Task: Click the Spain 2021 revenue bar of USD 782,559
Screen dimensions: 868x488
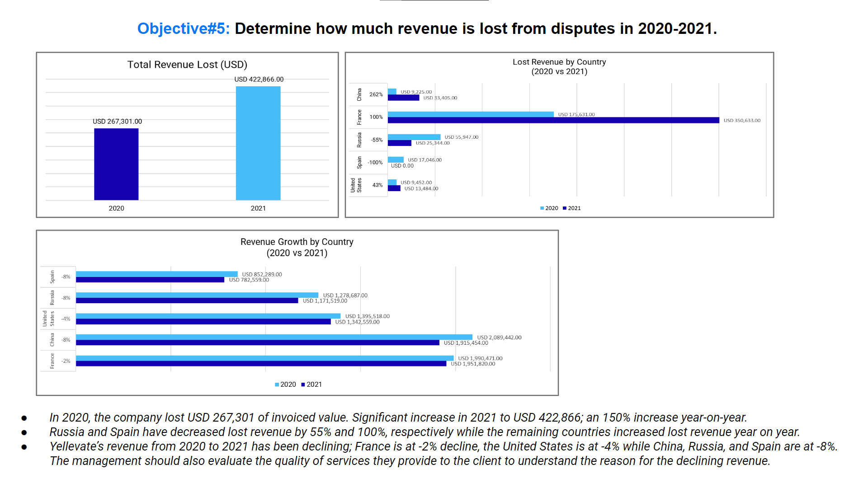Action: click(x=150, y=280)
